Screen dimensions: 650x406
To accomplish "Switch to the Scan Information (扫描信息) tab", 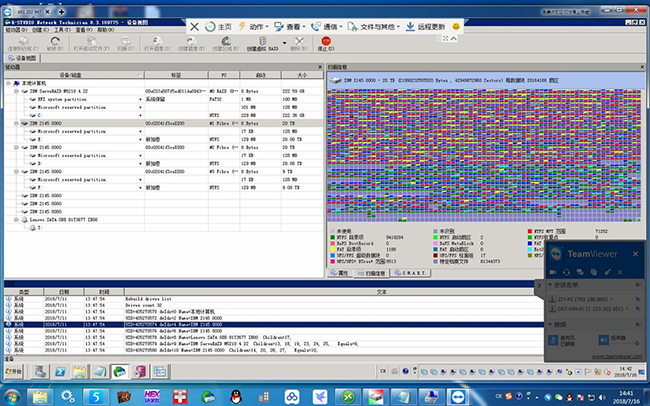I will tap(371, 273).
